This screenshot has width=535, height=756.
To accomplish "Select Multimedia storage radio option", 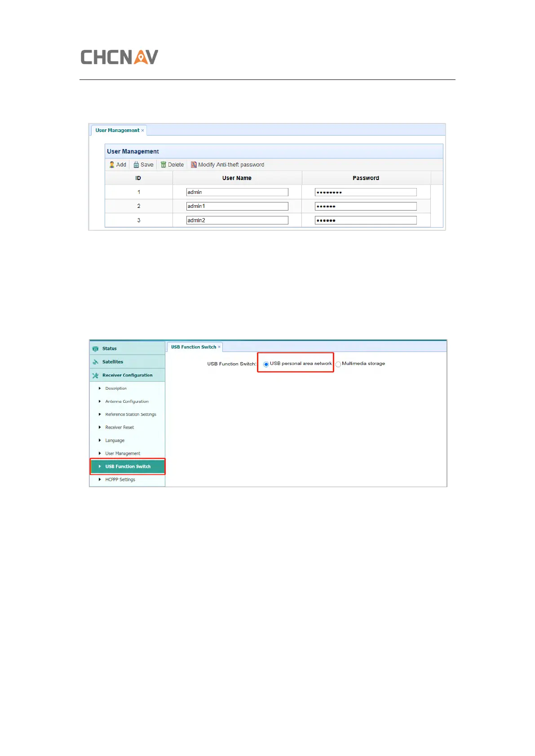I will pyautogui.click(x=338, y=364).
